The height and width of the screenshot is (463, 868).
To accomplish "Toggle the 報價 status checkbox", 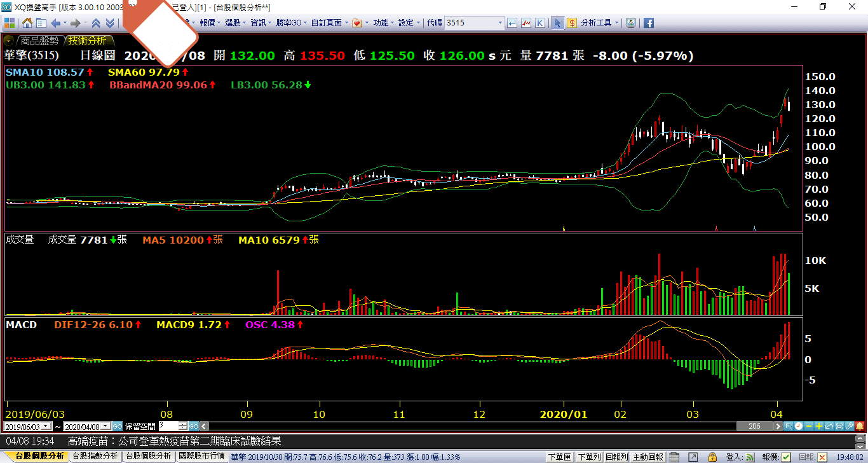I will pos(786,457).
